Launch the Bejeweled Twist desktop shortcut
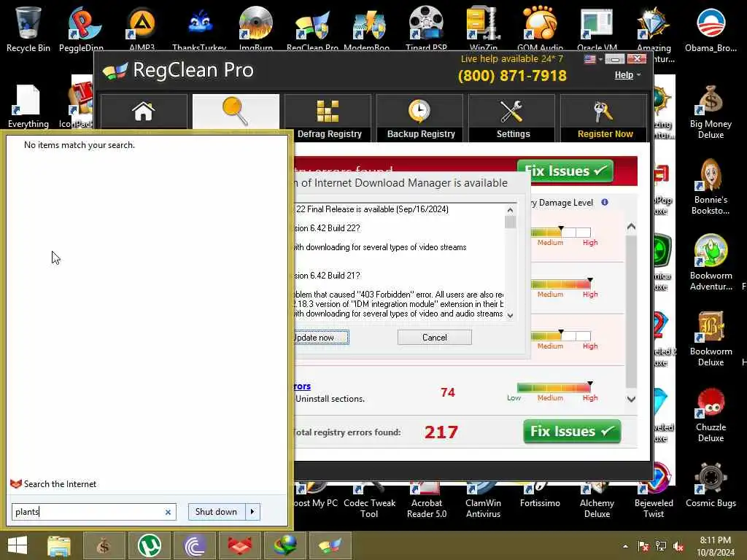 coord(654,500)
